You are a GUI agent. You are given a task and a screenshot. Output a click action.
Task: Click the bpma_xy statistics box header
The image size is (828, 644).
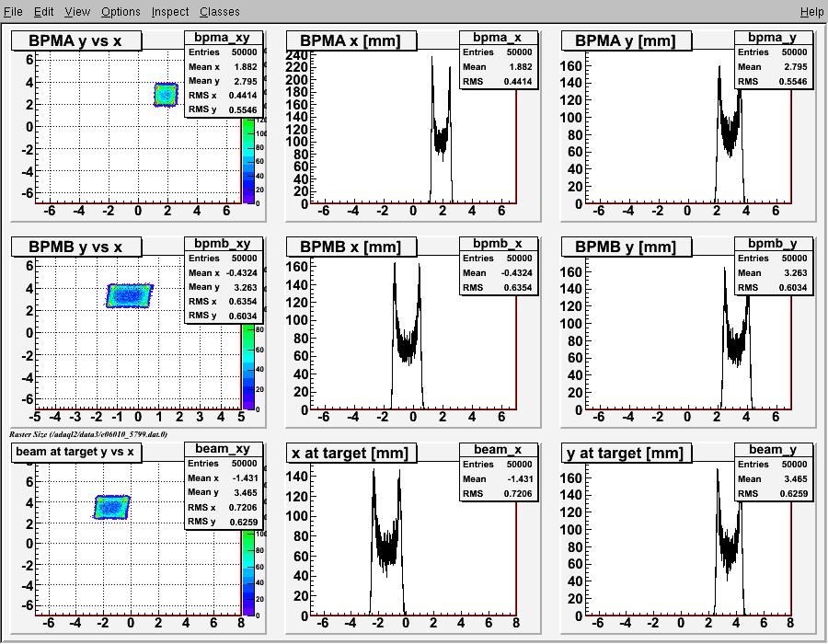click(224, 38)
